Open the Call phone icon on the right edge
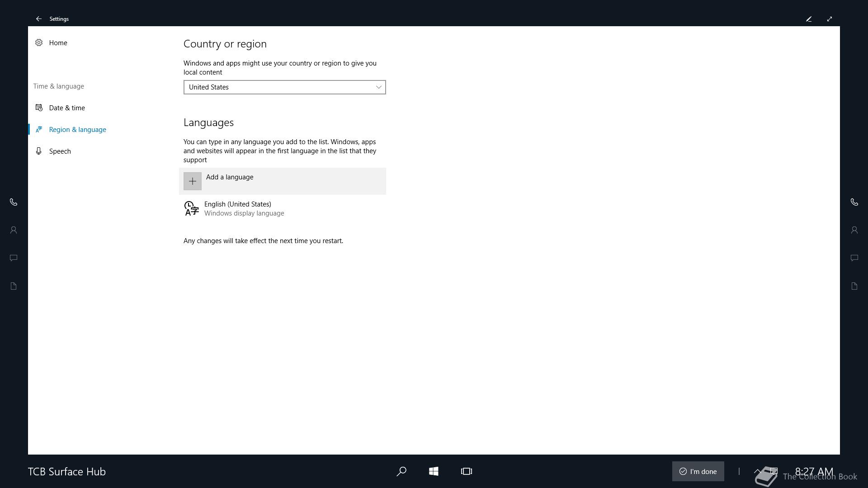868x488 pixels. click(854, 202)
